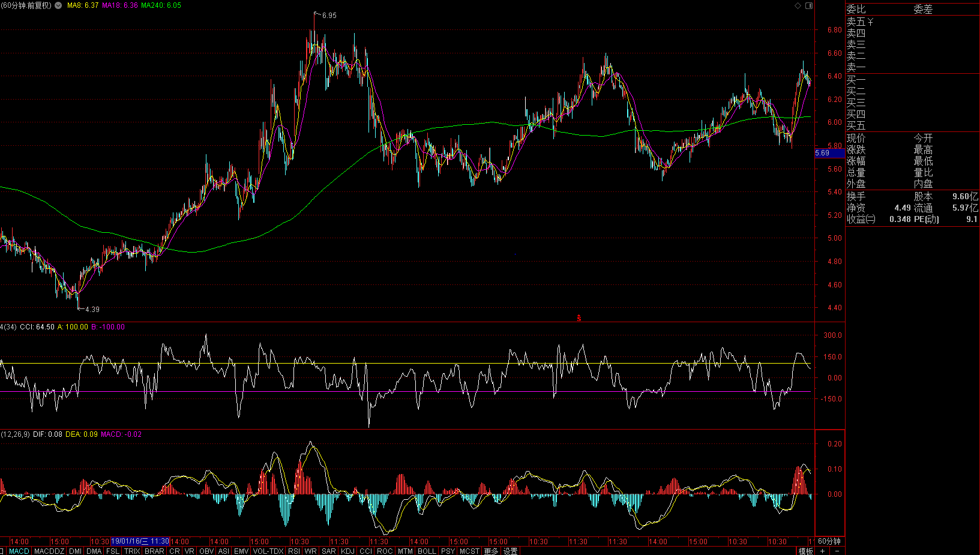Click the 换手 turnover label

pos(856,196)
